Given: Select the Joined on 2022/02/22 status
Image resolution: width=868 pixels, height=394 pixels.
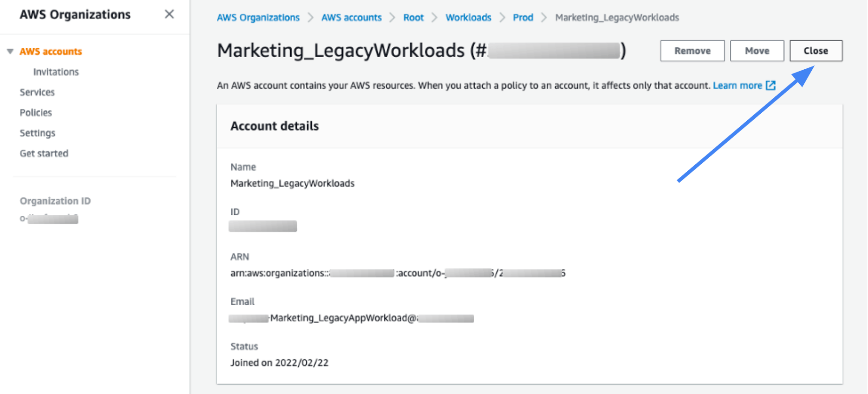Looking at the screenshot, I should 280,363.
